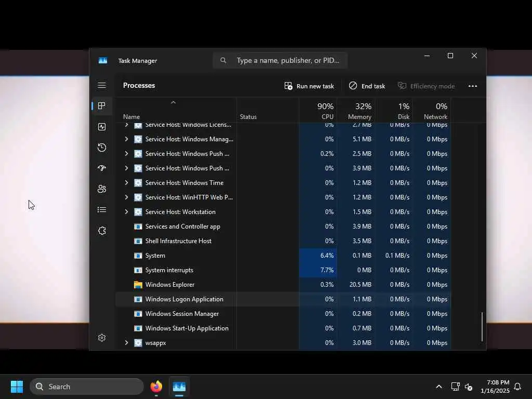
Task: Open the notifications bell icon
Action: pos(518,387)
